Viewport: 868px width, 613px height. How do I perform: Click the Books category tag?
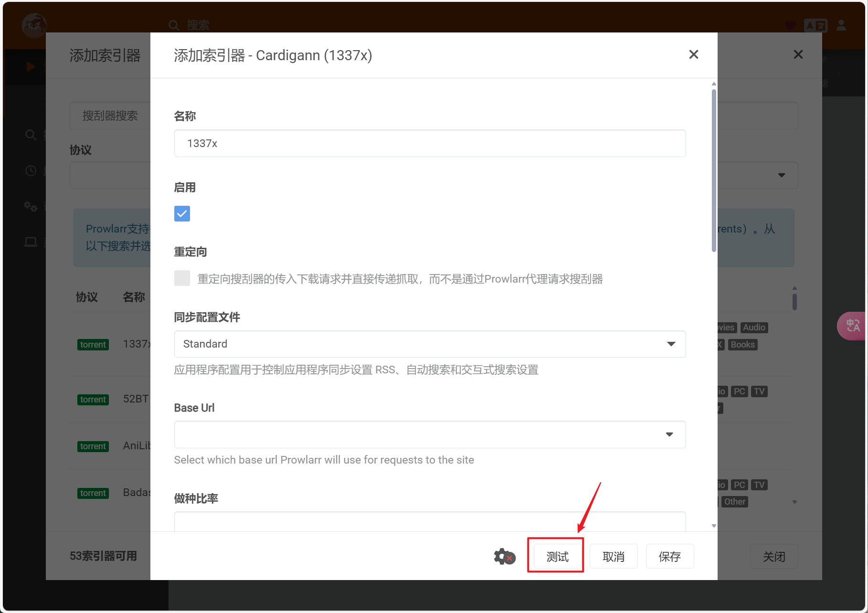(x=742, y=344)
